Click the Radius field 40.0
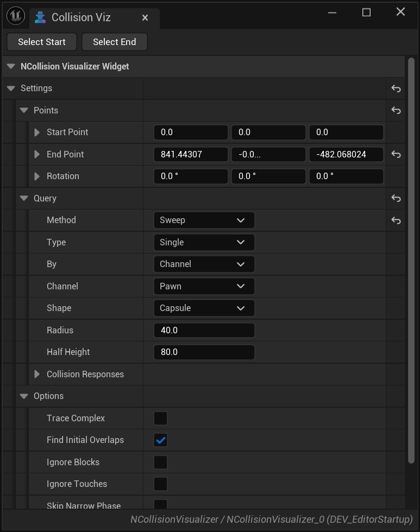The height and width of the screenshot is (532, 420). point(204,330)
